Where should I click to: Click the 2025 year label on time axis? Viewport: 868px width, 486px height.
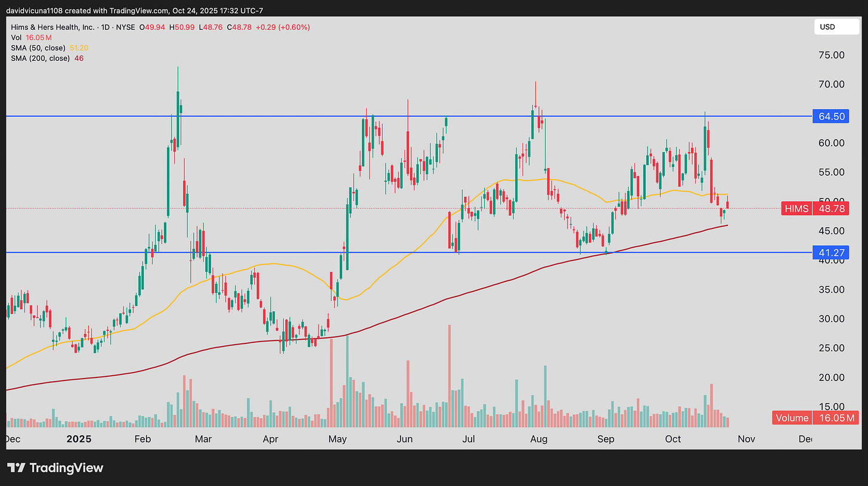tap(79, 439)
